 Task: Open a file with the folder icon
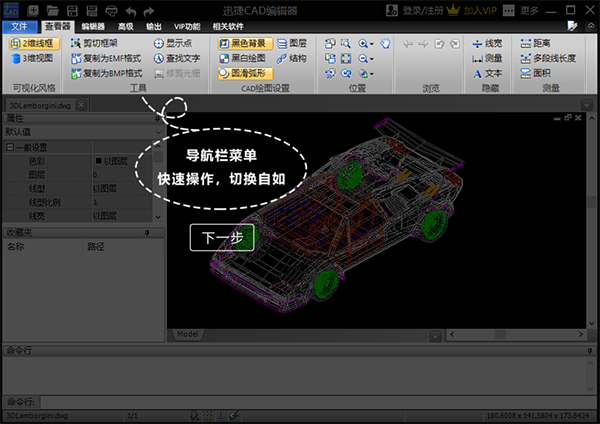click(x=52, y=11)
